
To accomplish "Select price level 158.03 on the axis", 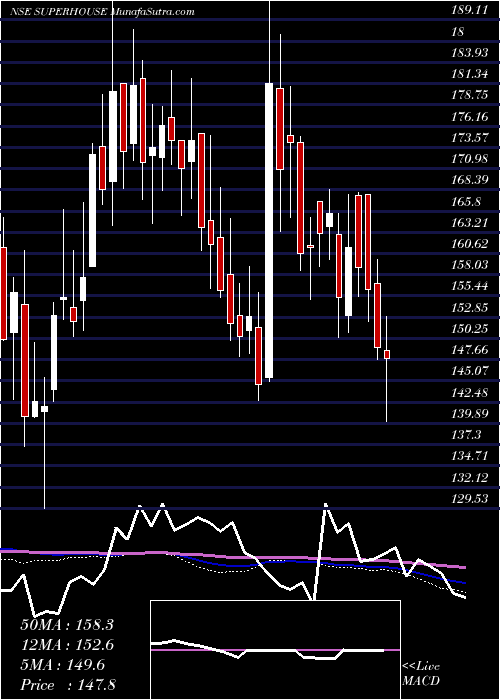I will click(x=469, y=265).
